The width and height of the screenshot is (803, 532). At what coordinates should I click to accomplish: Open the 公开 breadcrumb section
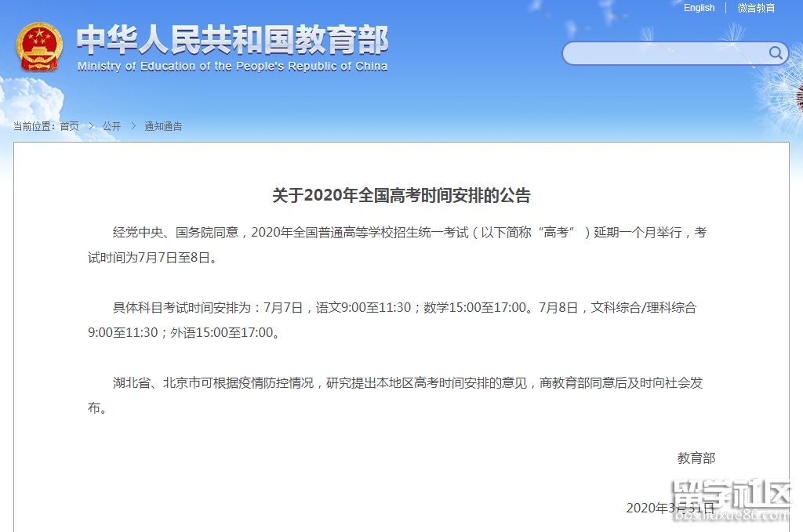111,126
